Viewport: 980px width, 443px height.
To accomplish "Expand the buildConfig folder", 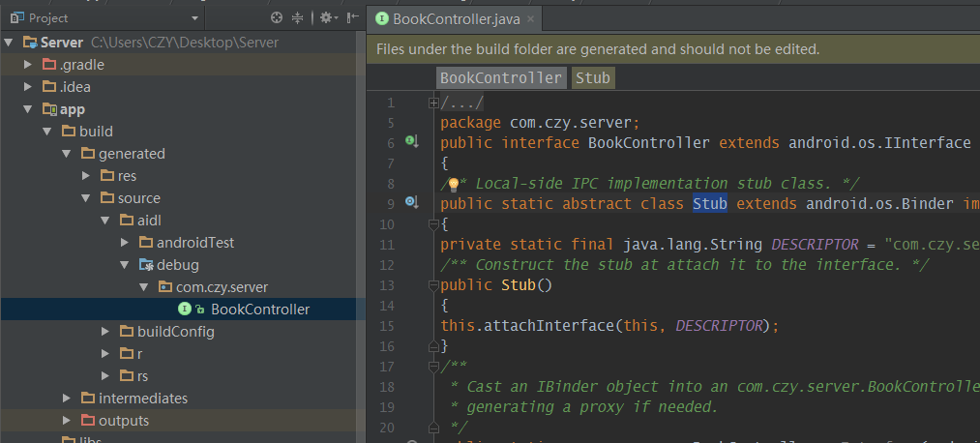I will (105, 332).
